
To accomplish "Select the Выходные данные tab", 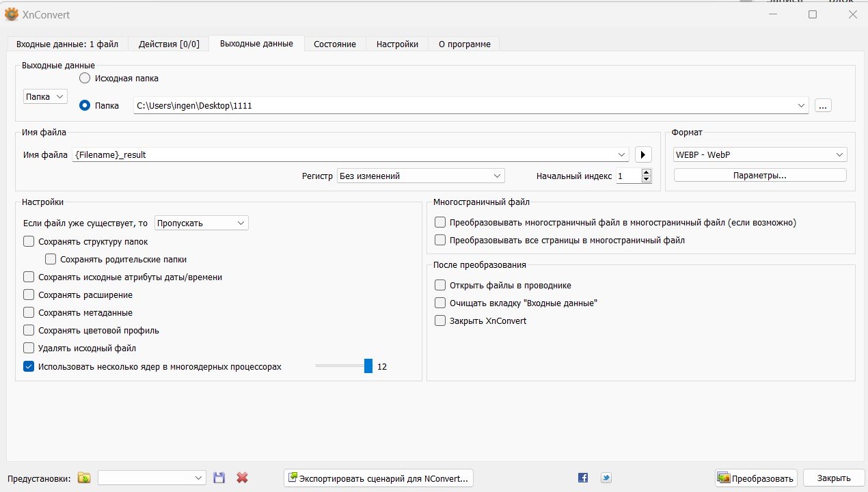I will click(x=256, y=43).
